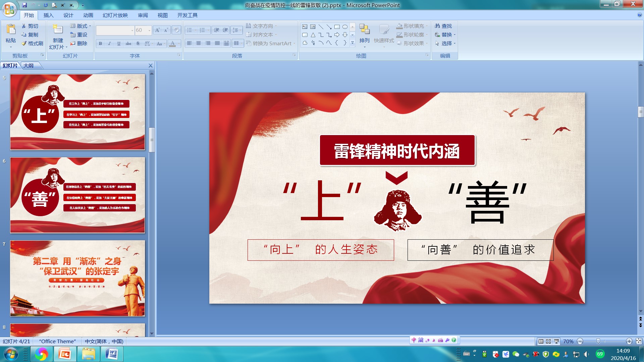This screenshot has height=362, width=644.
Task: Toggle Justify text alignment
Action: (x=217, y=43)
